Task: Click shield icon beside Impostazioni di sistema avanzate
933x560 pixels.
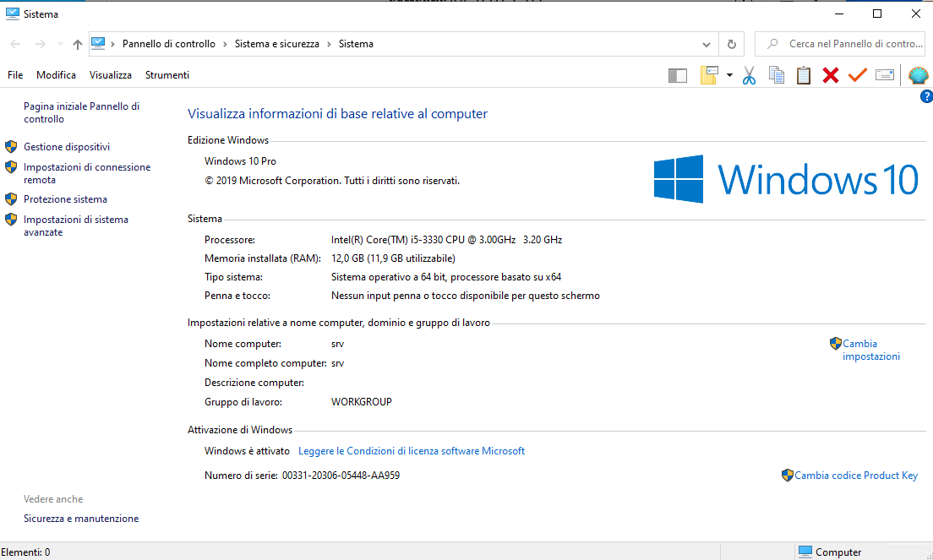Action: click(x=11, y=220)
